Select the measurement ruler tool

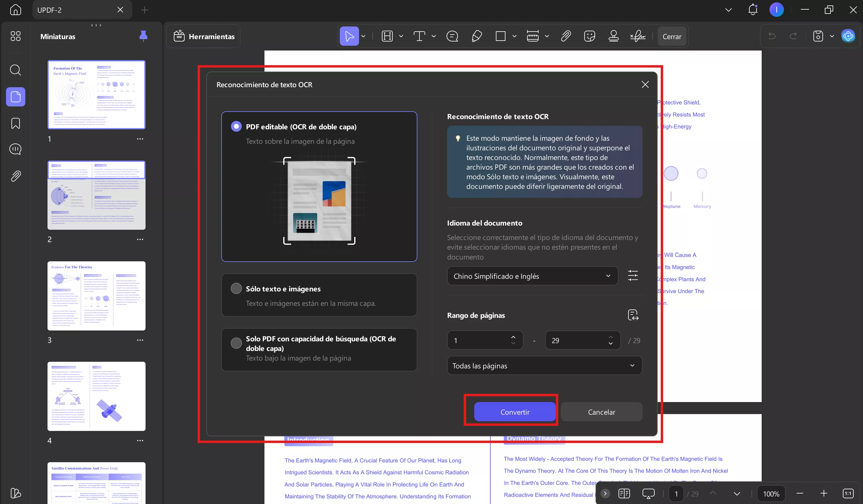[533, 36]
